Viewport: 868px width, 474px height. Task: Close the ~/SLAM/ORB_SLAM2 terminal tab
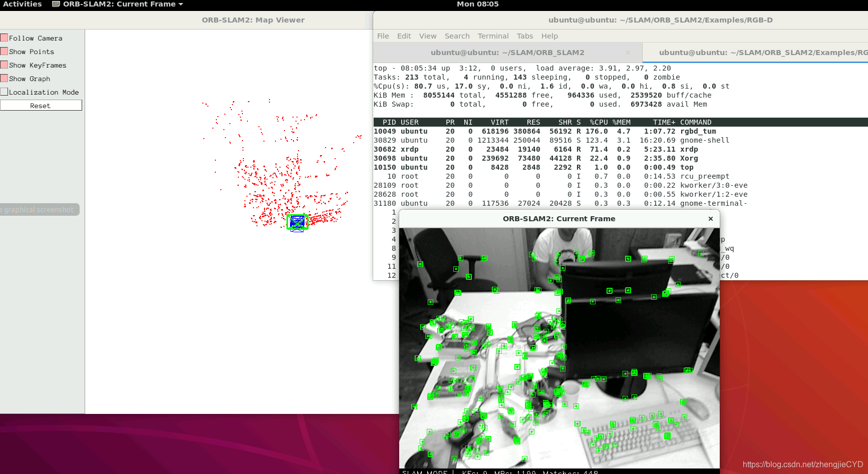(628, 53)
